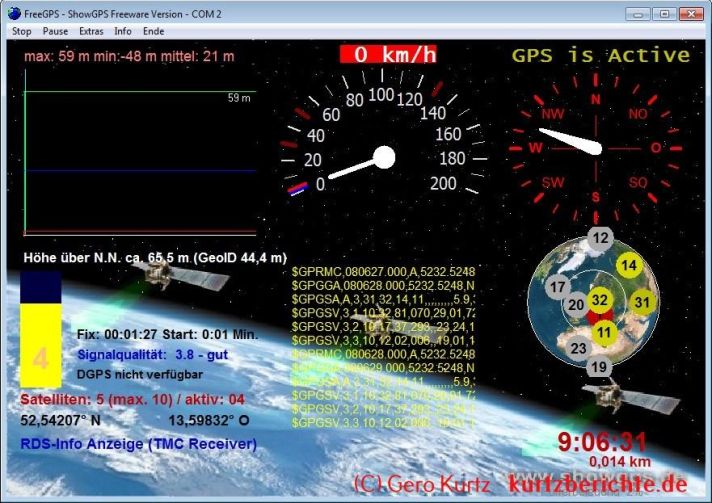Select satellite 17 on the globe
This screenshot has height=503, width=712.
pyautogui.click(x=557, y=287)
